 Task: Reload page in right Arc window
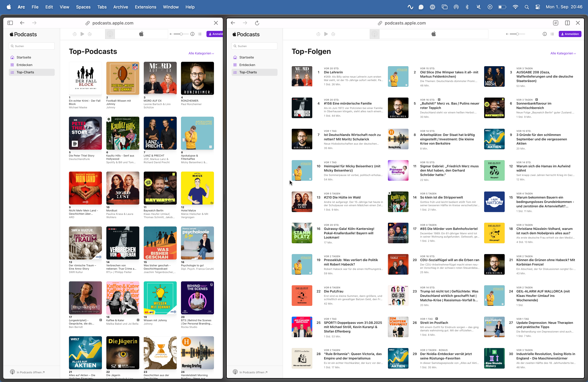coord(257,23)
